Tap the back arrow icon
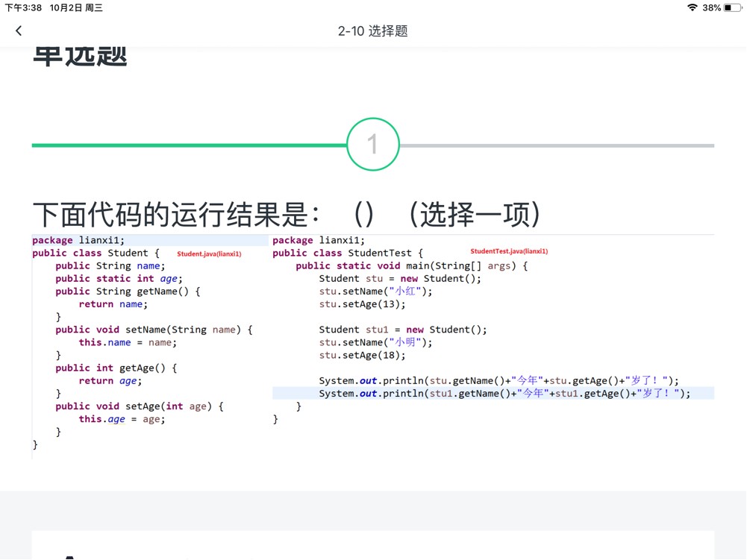The image size is (747, 560). coord(19,31)
